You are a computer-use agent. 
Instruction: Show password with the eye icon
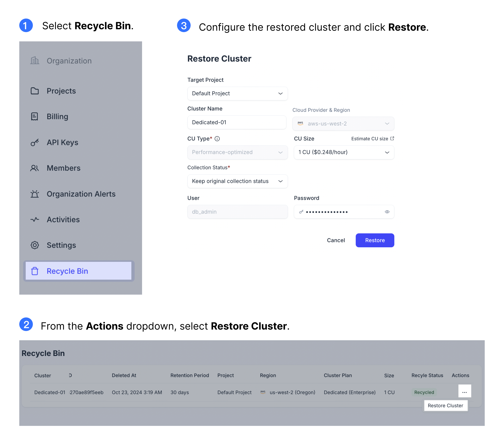tap(387, 212)
